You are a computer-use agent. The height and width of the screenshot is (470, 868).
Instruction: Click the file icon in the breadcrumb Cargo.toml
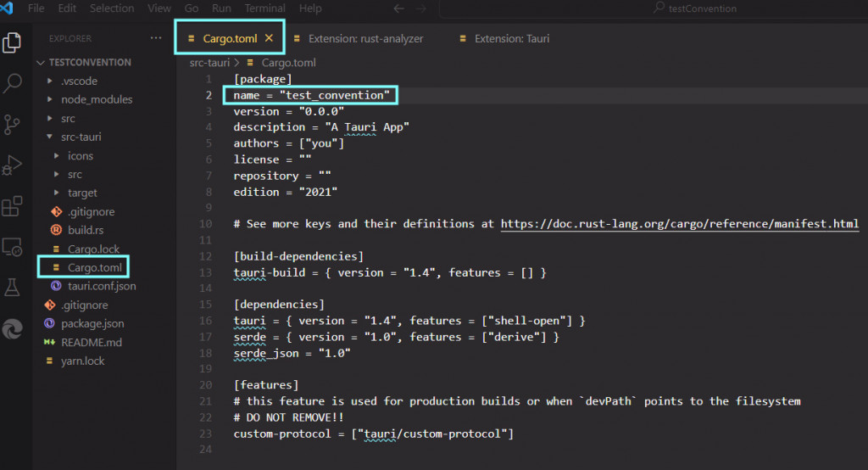point(250,63)
